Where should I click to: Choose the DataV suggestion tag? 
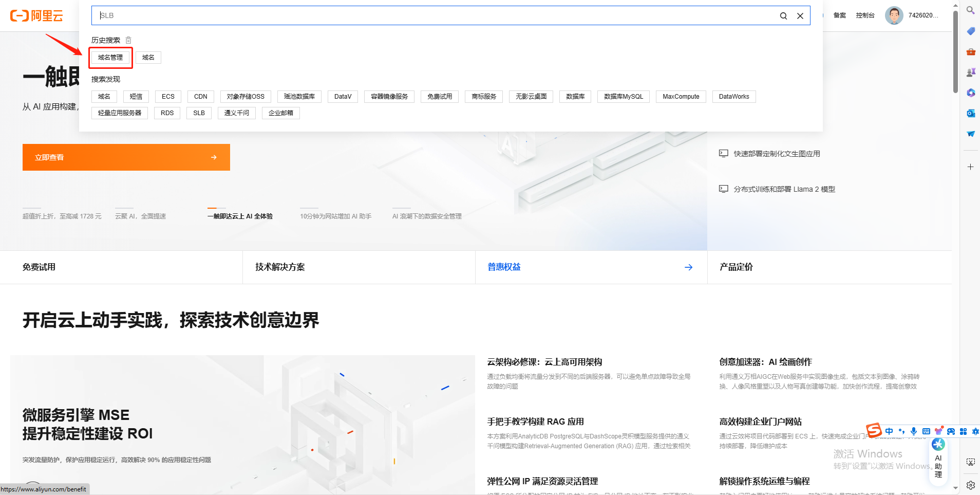343,97
